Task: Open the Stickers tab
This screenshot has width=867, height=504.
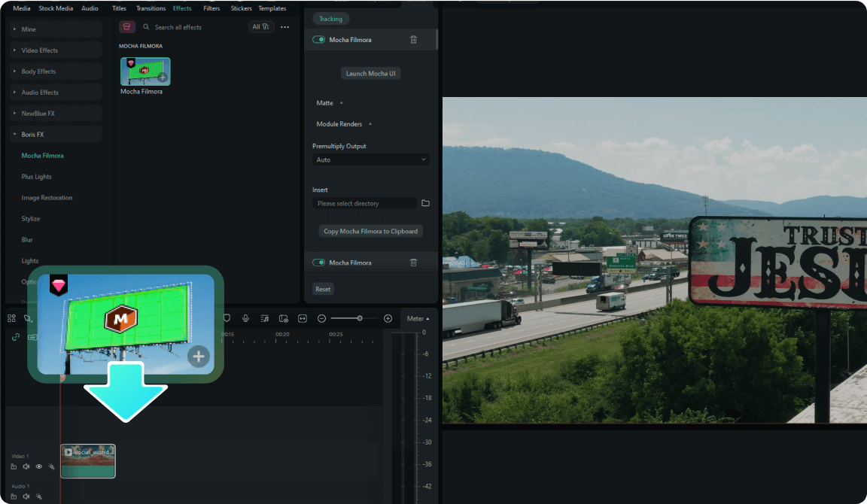Action: (x=241, y=8)
